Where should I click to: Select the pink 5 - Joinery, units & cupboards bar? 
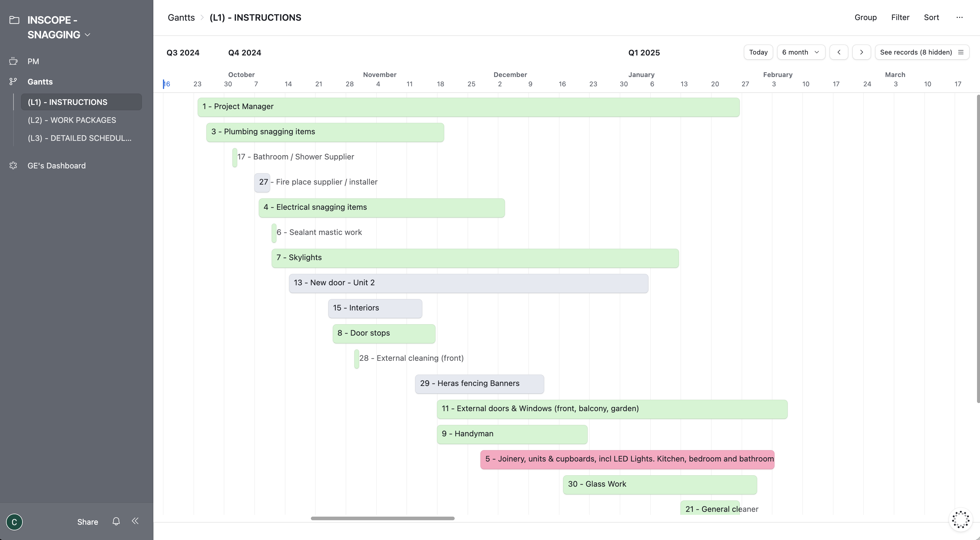[627, 459]
